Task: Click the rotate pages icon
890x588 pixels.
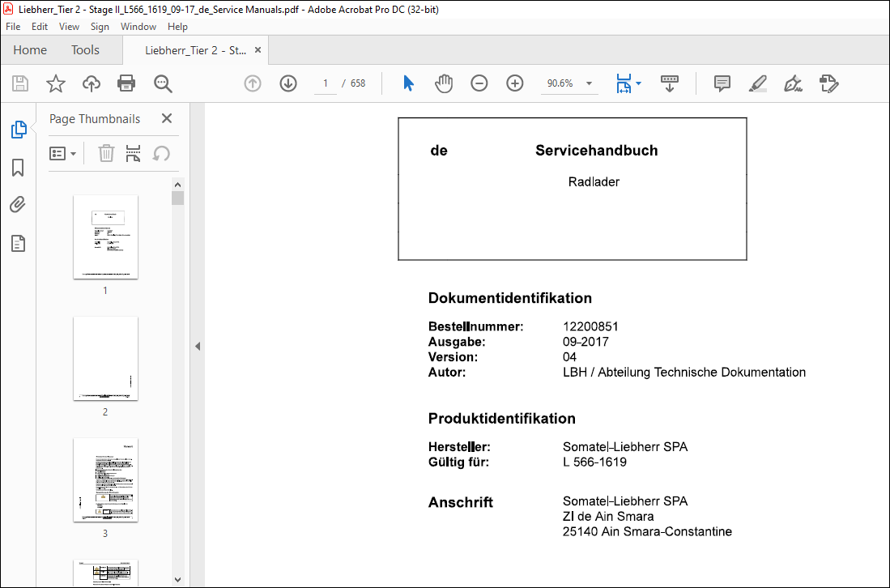Action: (x=161, y=153)
